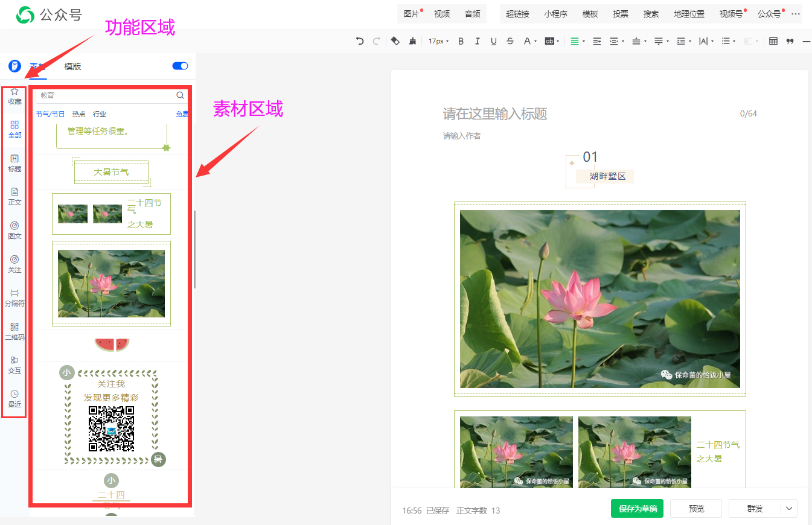The width and height of the screenshot is (812, 525).
Task: Open the 图文 material category
Action: [14, 231]
